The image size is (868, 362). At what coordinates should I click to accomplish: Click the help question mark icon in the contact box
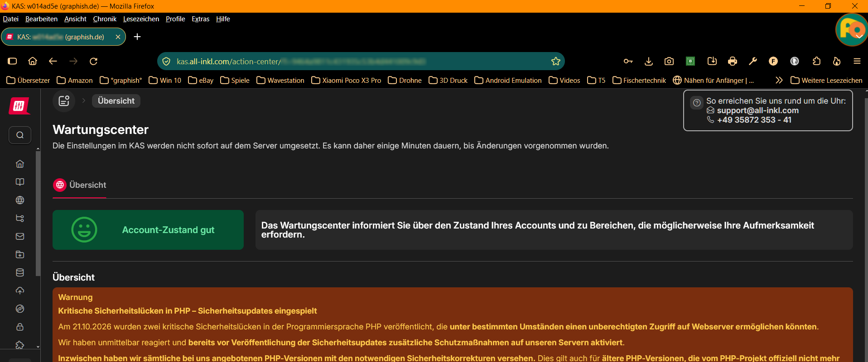pyautogui.click(x=697, y=103)
